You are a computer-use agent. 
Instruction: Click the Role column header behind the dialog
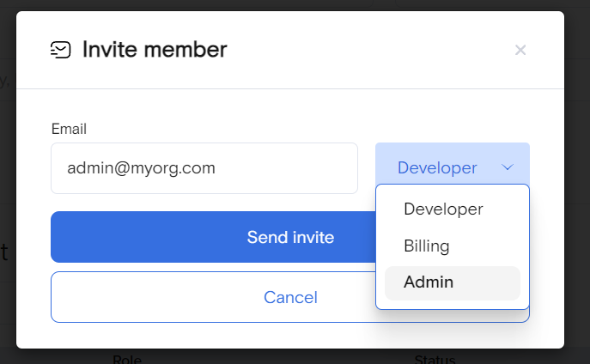(x=127, y=358)
